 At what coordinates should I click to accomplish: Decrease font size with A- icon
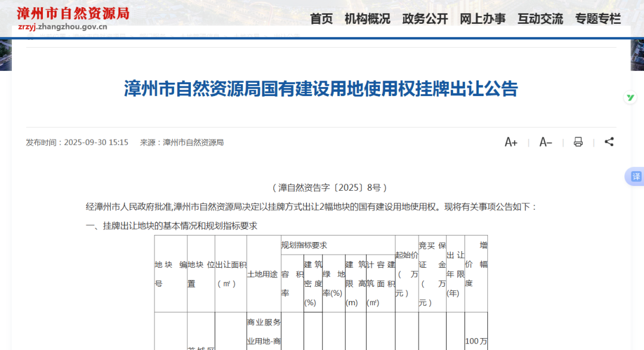pos(546,142)
